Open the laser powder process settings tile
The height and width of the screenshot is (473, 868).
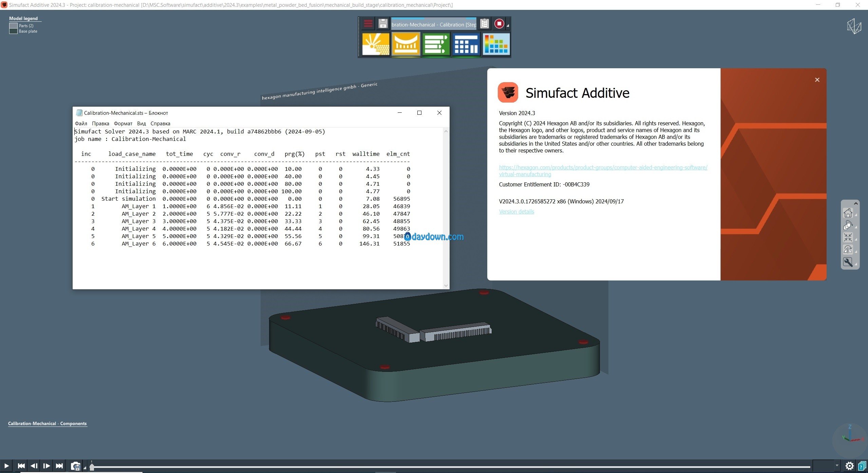[376, 44]
